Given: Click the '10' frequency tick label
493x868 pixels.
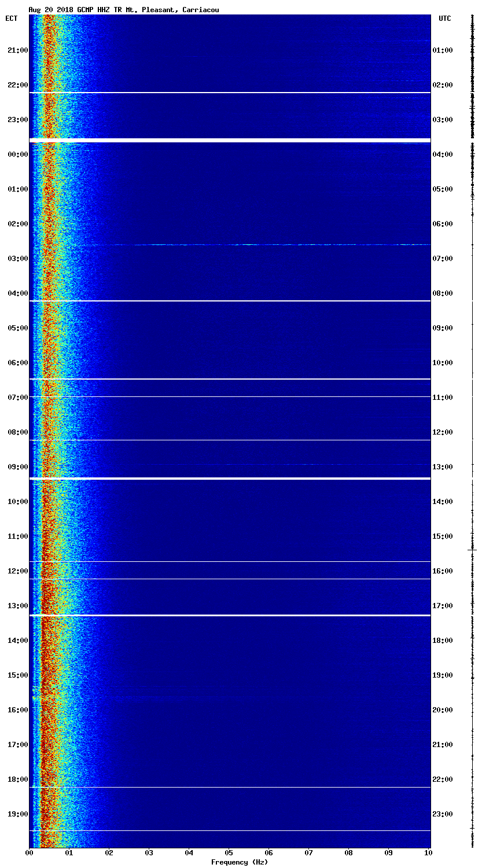Looking at the screenshot, I should tap(429, 853).
